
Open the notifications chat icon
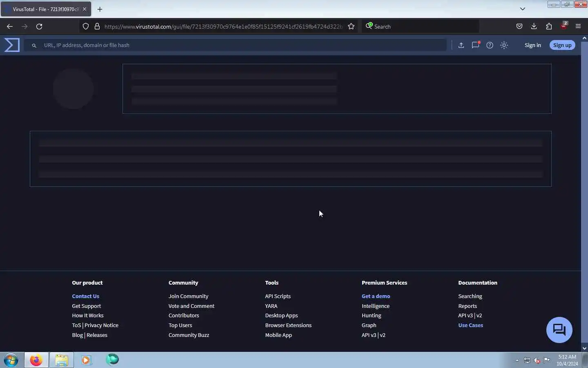click(x=475, y=45)
